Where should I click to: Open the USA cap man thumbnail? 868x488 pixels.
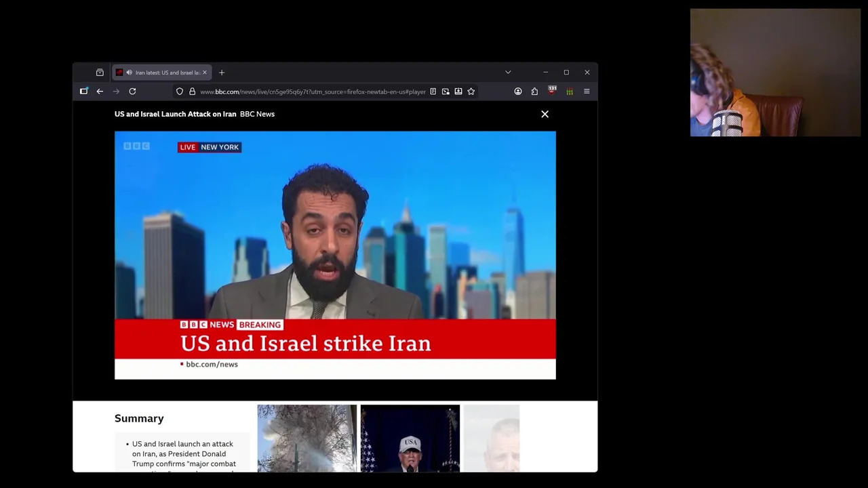(410, 439)
